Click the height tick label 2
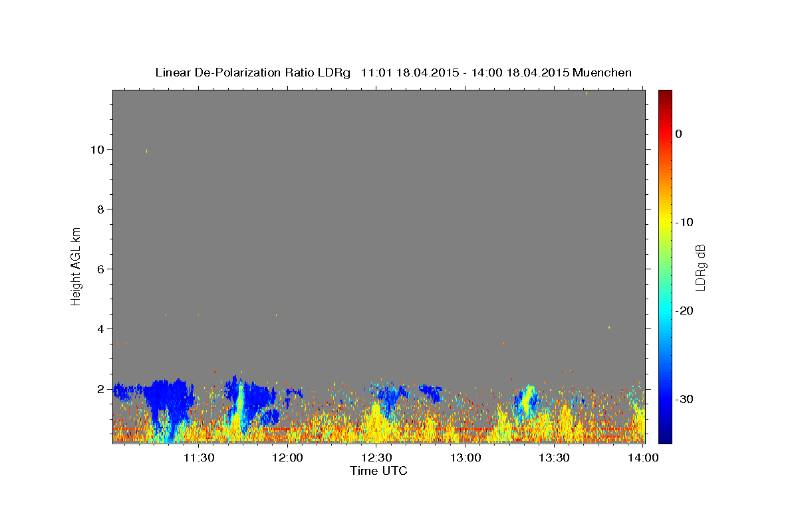The width and height of the screenshot is (798, 532). point(102,389)
